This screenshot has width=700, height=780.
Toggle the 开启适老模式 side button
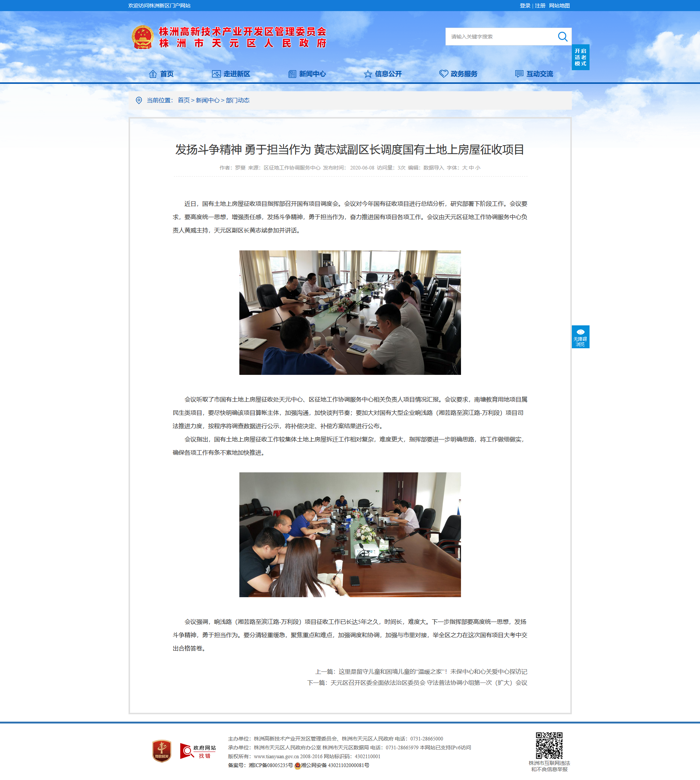(x=580, y=57)
